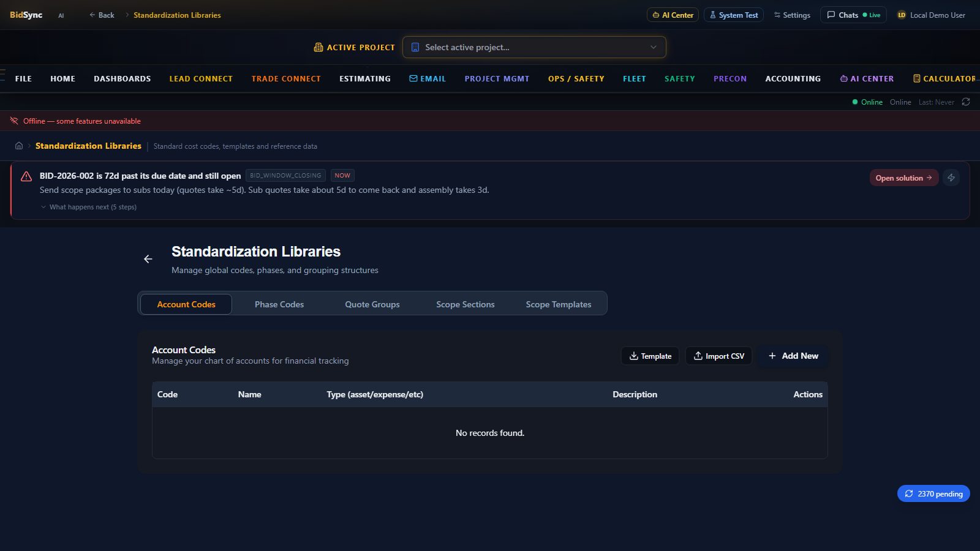Image resolution: width=980 pixels, height=551 pixels.
Task: Expand What happens next (5 steps)
Action: point(89,207)
